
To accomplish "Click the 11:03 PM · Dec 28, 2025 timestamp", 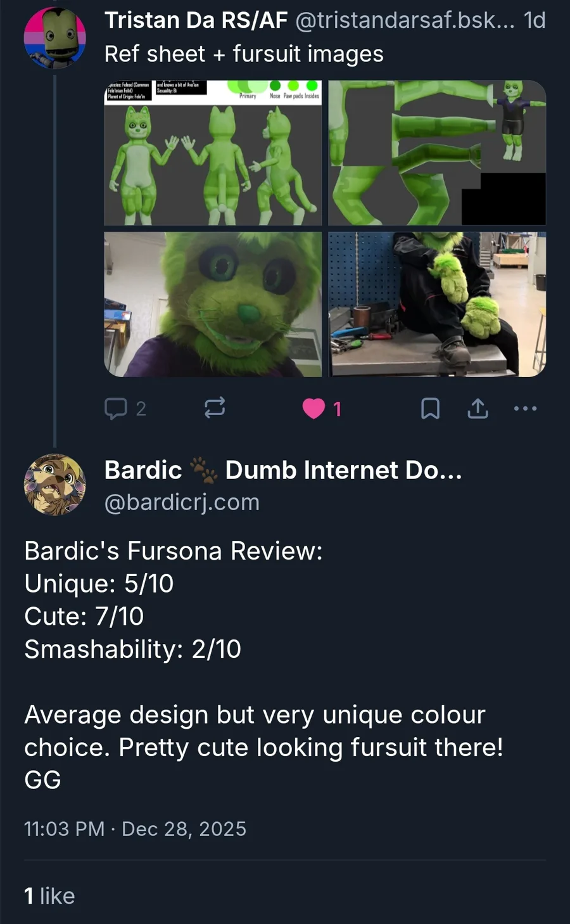I will point(135,829).
